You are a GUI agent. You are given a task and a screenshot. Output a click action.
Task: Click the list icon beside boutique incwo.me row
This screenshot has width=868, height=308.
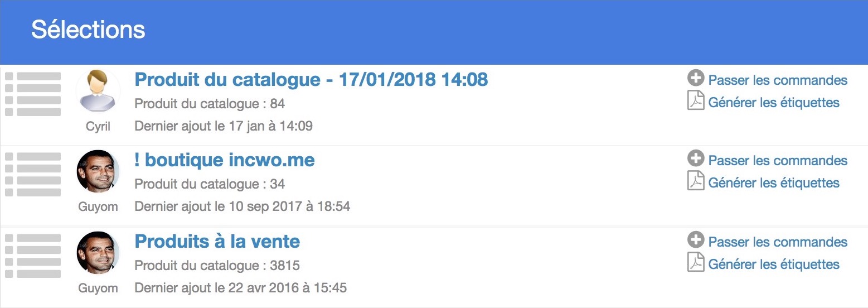(x=33, y=174)
